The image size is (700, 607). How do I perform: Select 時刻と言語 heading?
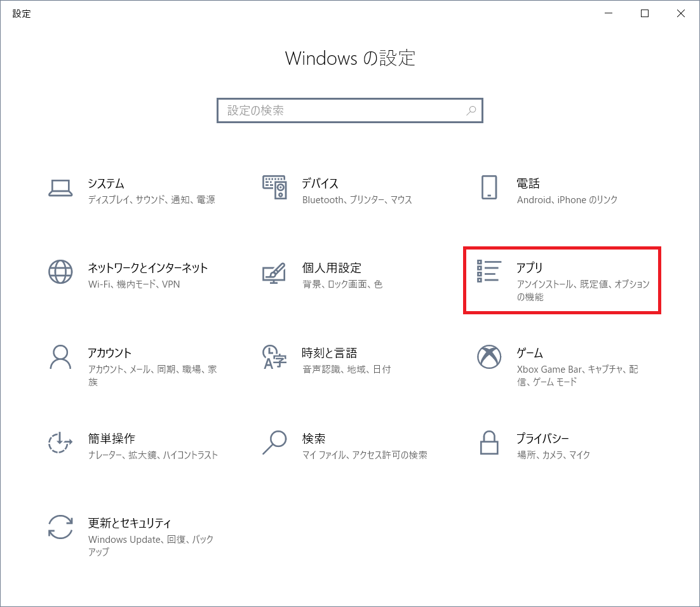click(x=330, y=353)
